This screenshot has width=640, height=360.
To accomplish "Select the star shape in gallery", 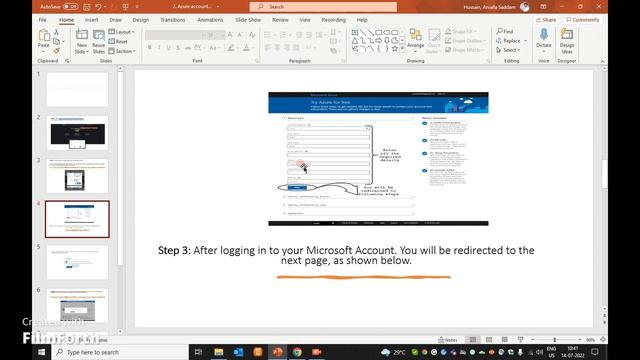I will (394, 49).
